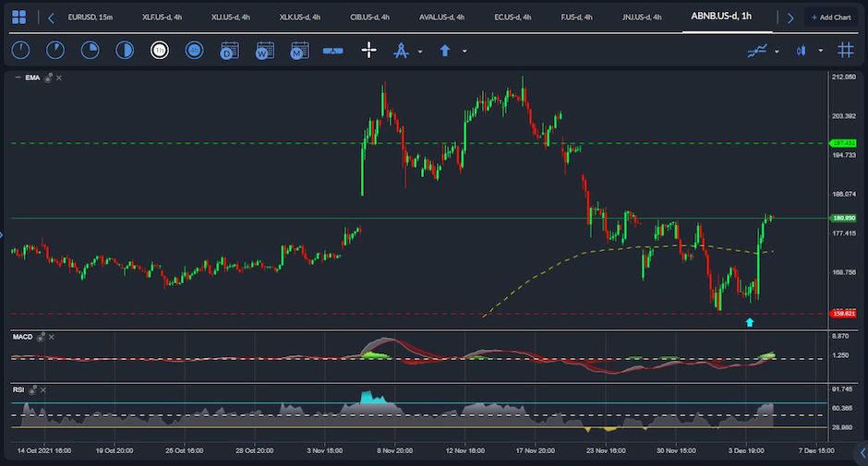The image size is (868, 466).
Task: Toggle the chart grid lines icon
Action: [845, 51]
